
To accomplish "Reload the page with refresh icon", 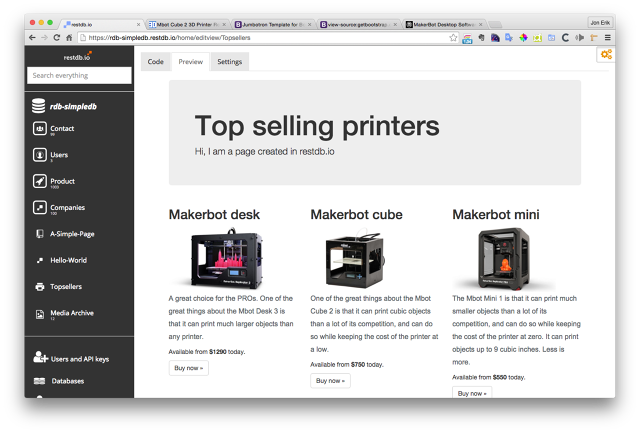I will [x=57, y=38].
